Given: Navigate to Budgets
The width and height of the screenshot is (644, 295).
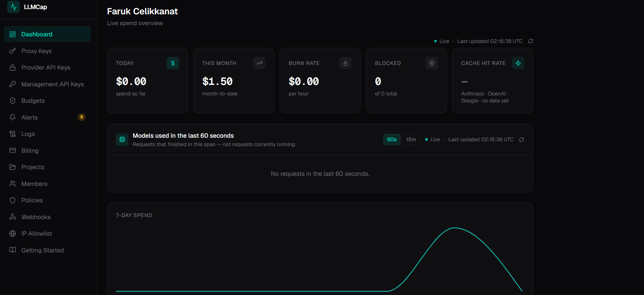Looking at the screenshot, I should pyautogui.click(x=47, y=101).
